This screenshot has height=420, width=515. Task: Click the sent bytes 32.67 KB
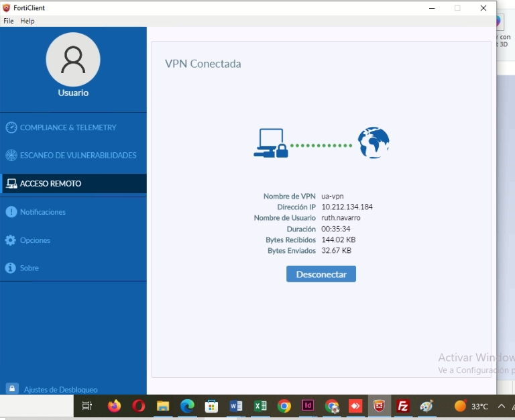[337, 251]
